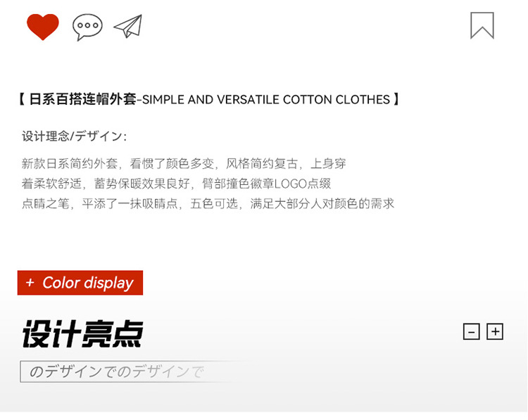This screenshot has width=528, height=420.
Task: Unlike the post via red heart icon
Action: click(x=43, y=27)
